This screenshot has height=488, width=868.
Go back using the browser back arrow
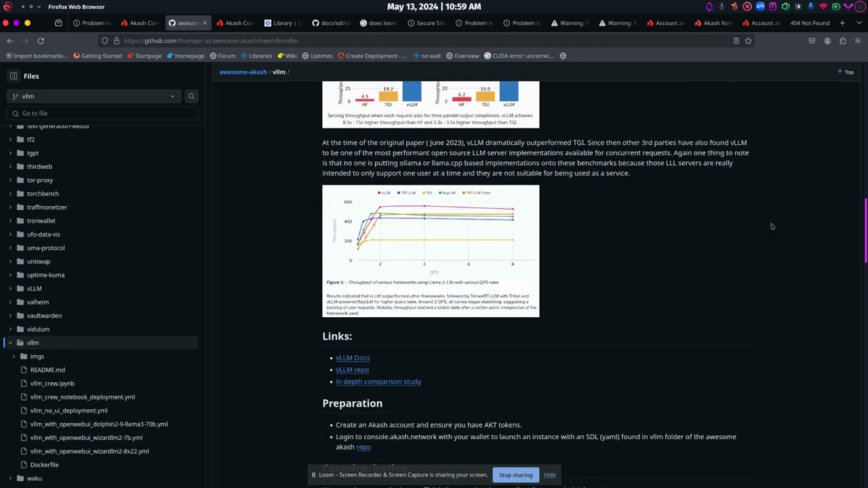pos(10,41)
